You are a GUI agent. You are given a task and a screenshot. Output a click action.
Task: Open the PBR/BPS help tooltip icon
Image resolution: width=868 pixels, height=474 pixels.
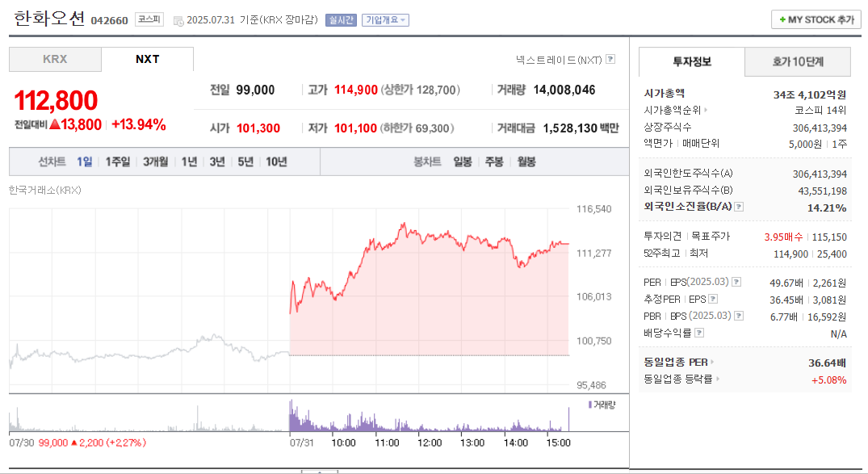(x=738, y=315)
